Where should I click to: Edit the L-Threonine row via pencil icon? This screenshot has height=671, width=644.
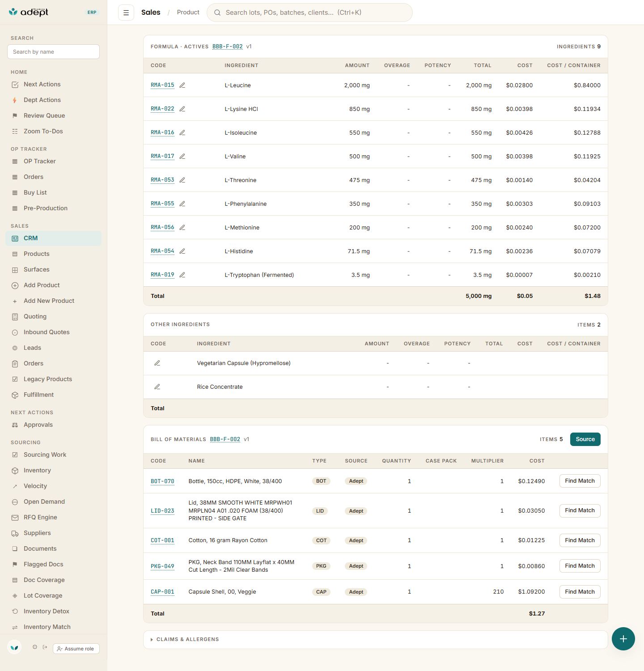[182, 180]
